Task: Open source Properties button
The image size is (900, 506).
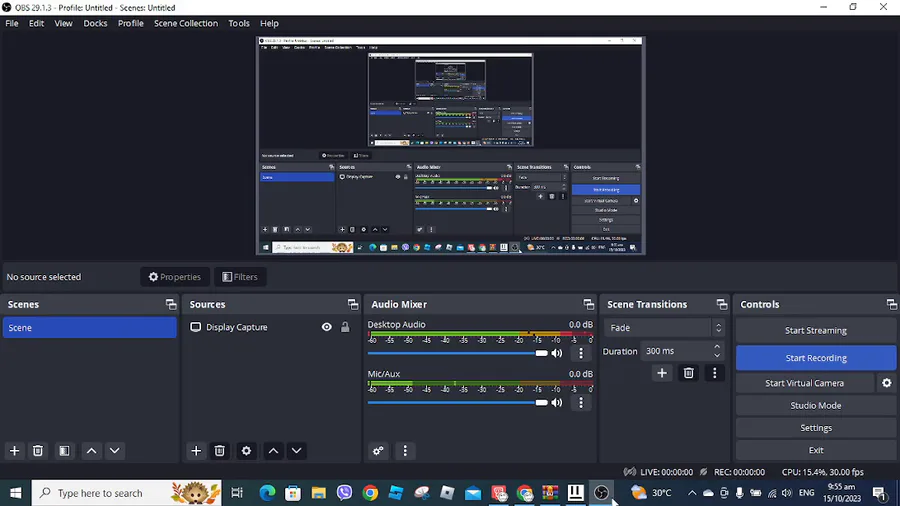Action: click(175, 277)
